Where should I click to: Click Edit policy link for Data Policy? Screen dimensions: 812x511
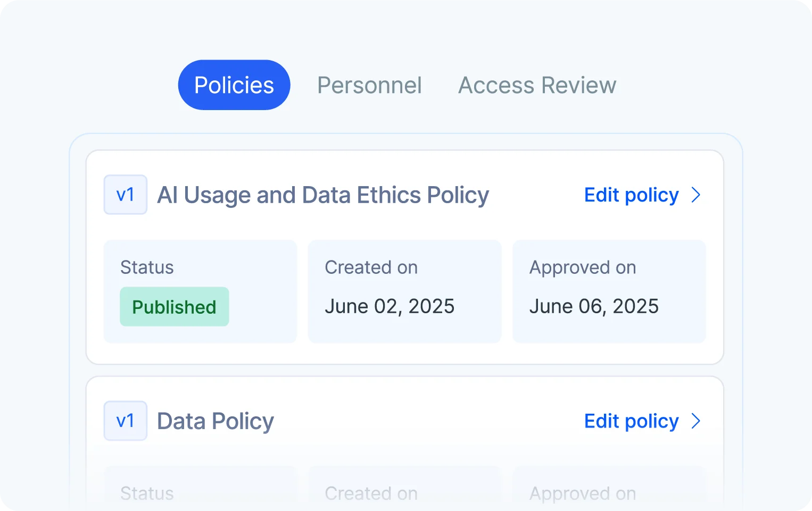pyautogui.click(x=631, y=421)
